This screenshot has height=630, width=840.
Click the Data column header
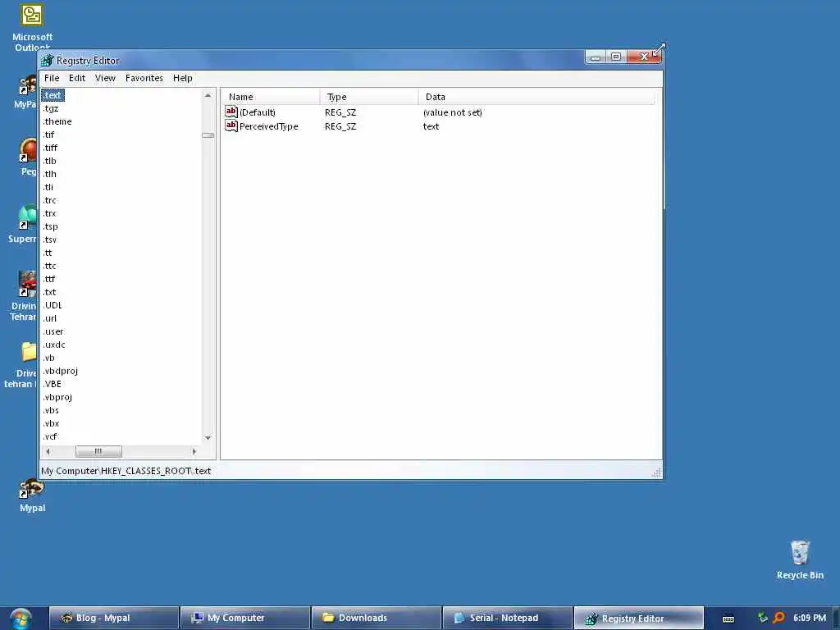(x=536, y=97)
